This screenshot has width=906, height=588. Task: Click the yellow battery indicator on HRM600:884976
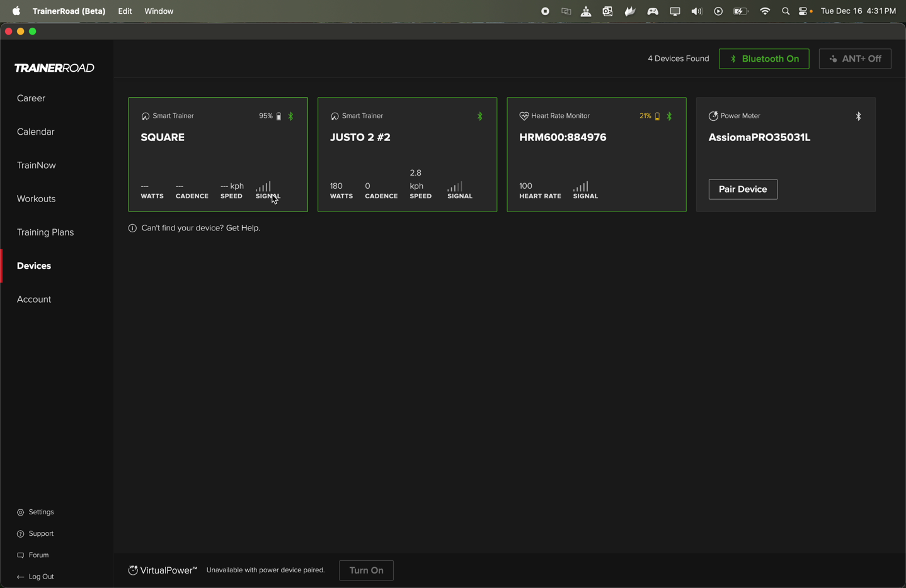point(657,116)
